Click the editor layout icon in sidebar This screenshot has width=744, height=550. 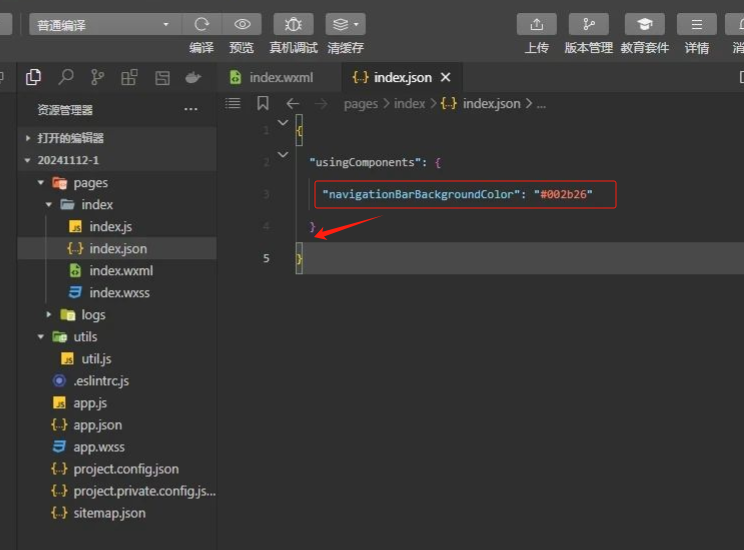pyautogui.click(x=162, y=78)
